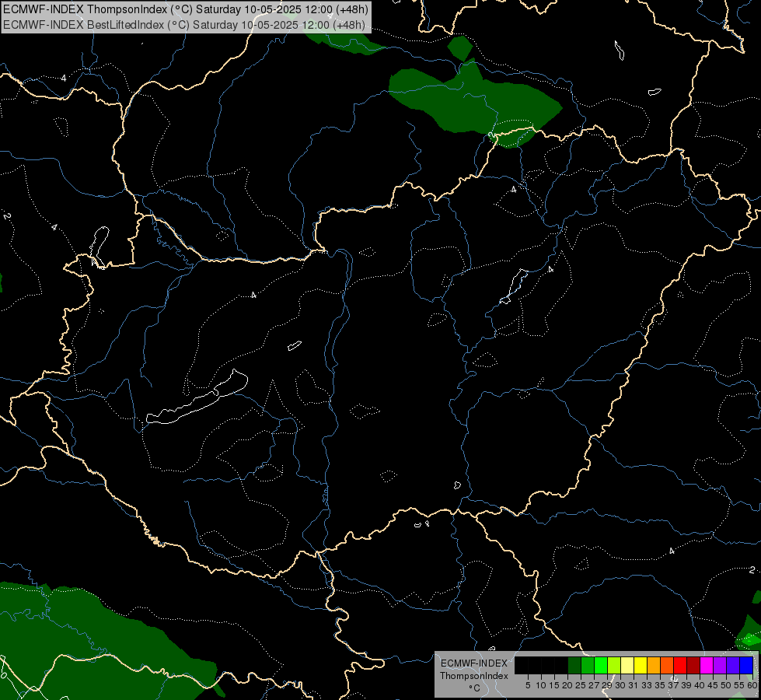The width and height of the screenshot is (761, 700).
Task: Click the BestLiftedIndex title line
Action: (x=184, y=24)
